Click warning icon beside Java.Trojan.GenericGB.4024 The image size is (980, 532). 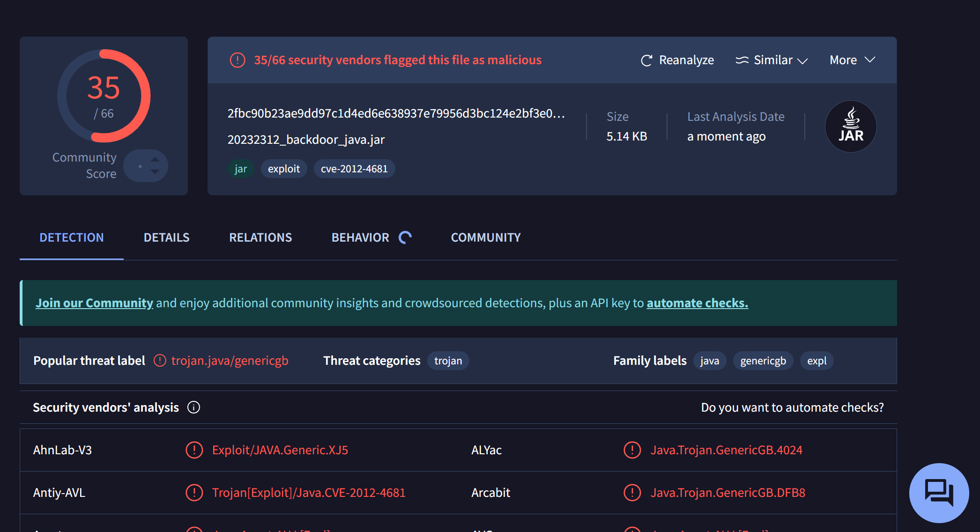click(632, 450)
